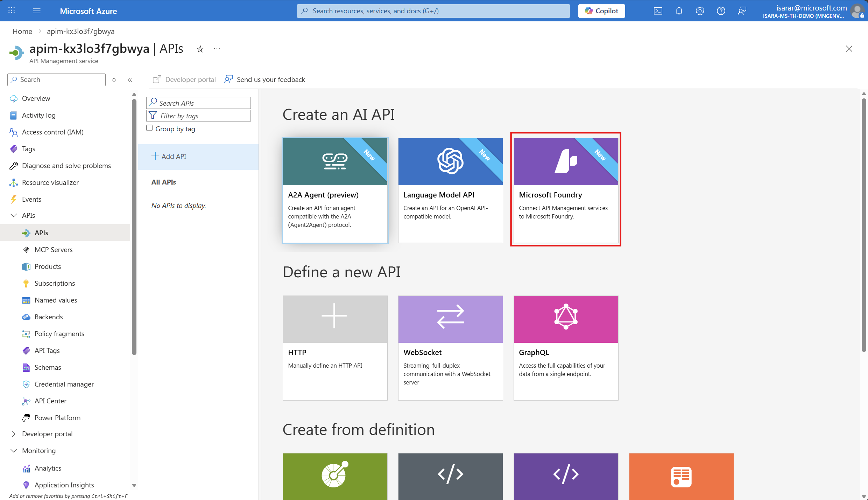Click the Subscriptions key icon
Screen dimensions: 868x500
[x=26, y=283]
